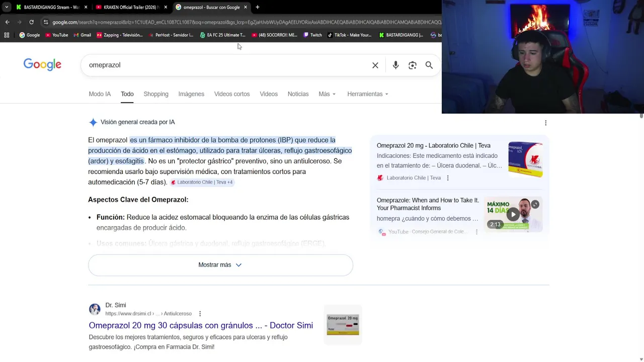Expand the Herramientas dropdown
644x362 pixels.
(x=368, y=94)
